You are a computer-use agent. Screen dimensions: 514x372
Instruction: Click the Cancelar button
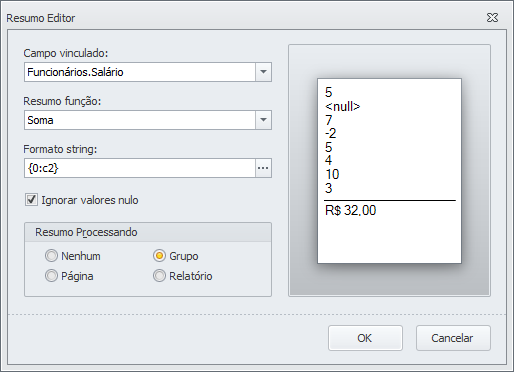[x=453, y=338]
